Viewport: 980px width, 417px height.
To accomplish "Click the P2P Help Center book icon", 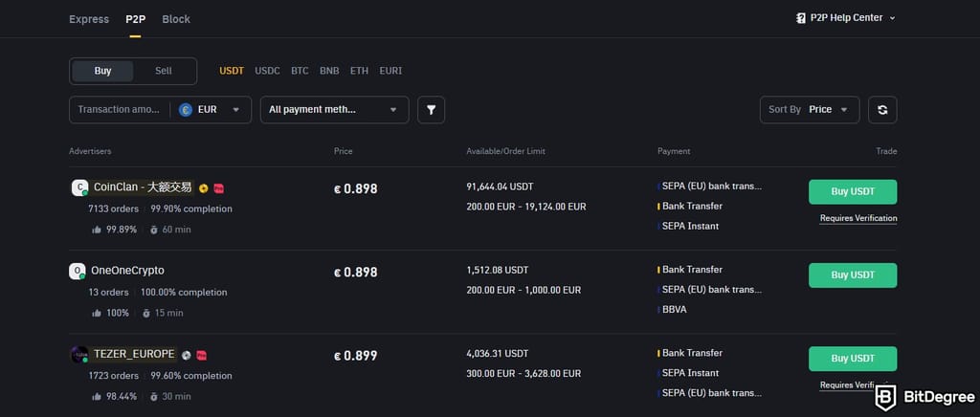I will (801, 18).
